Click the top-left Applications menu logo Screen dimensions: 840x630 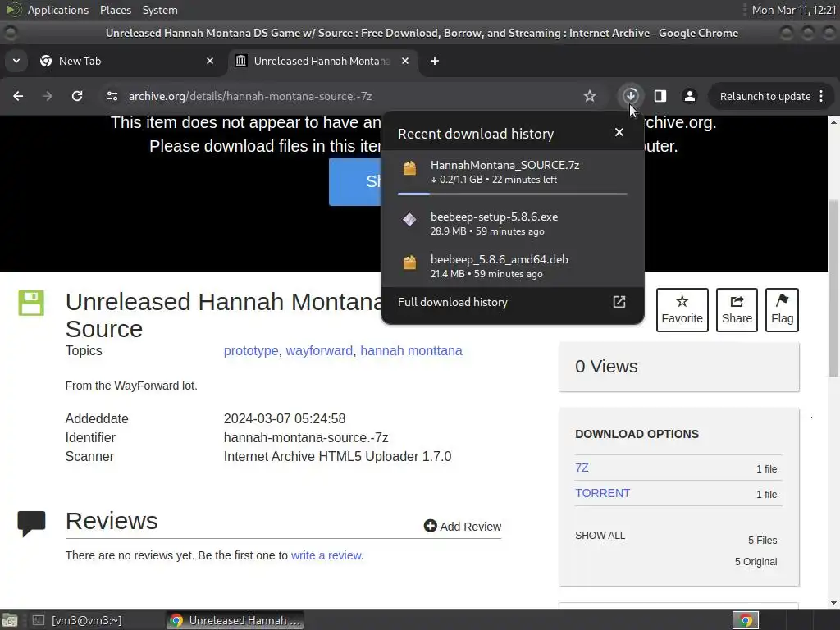pyautogui.click(x=13, y=10)
